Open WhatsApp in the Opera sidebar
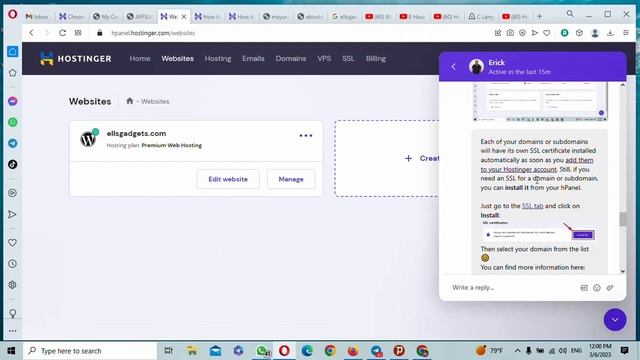Screen dimensions: 640x360 pyautogui.click(x=13, y=122)
